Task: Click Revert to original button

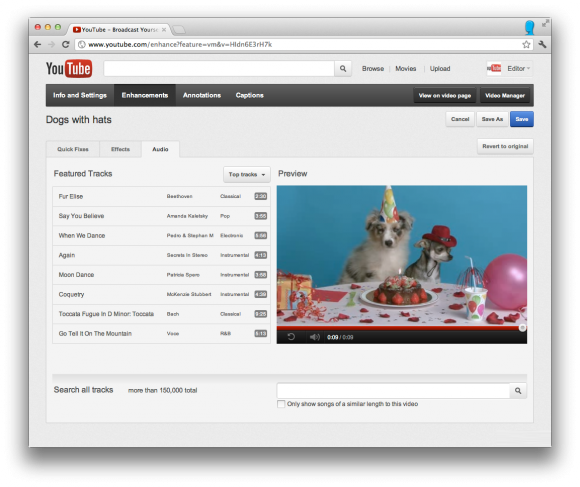Action: [x=505, y=146]
